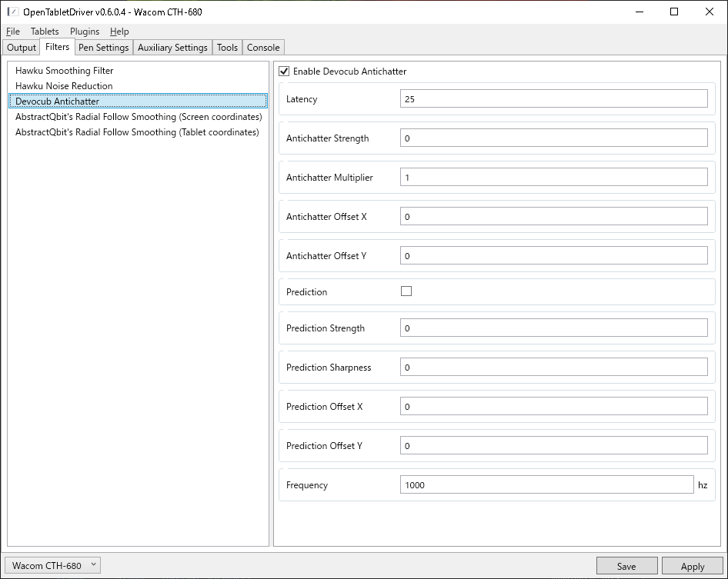Click the Antichatter Offset Y field
Image resolution: width=728 pixels, height=579 pixels.
click(554, 255)
